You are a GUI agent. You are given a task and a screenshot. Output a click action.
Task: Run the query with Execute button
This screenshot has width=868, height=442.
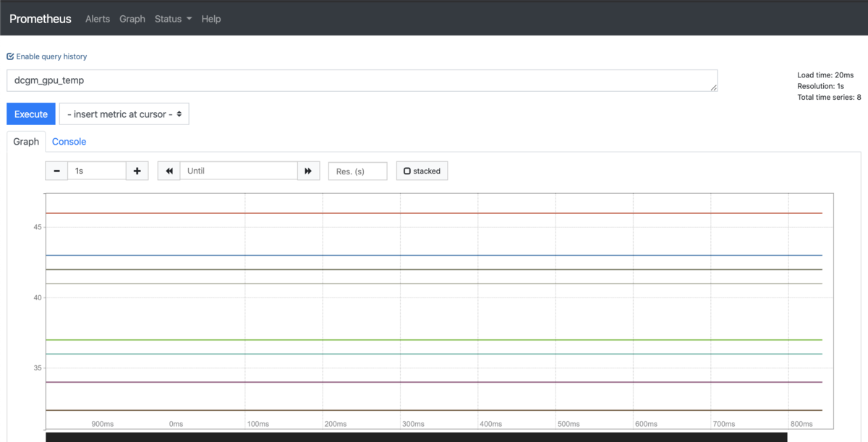click(31, 114)
